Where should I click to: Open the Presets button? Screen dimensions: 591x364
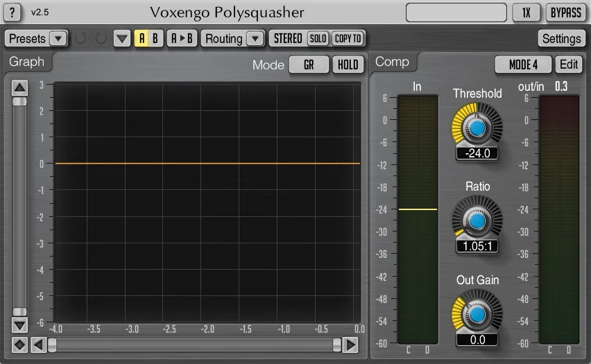tap(27, 38)
